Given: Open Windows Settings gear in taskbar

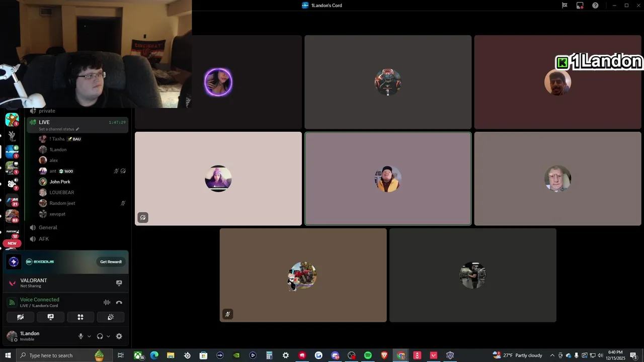Looking at the screenshot, I should pyautogui.click(x=286, y=355).
